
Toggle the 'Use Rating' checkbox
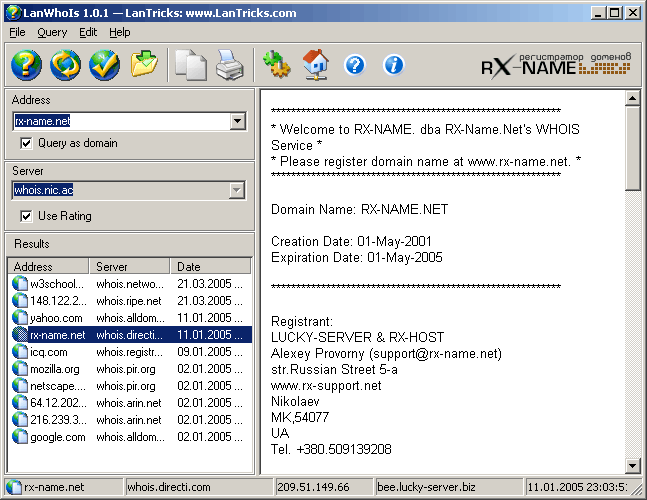coord(26,216)
